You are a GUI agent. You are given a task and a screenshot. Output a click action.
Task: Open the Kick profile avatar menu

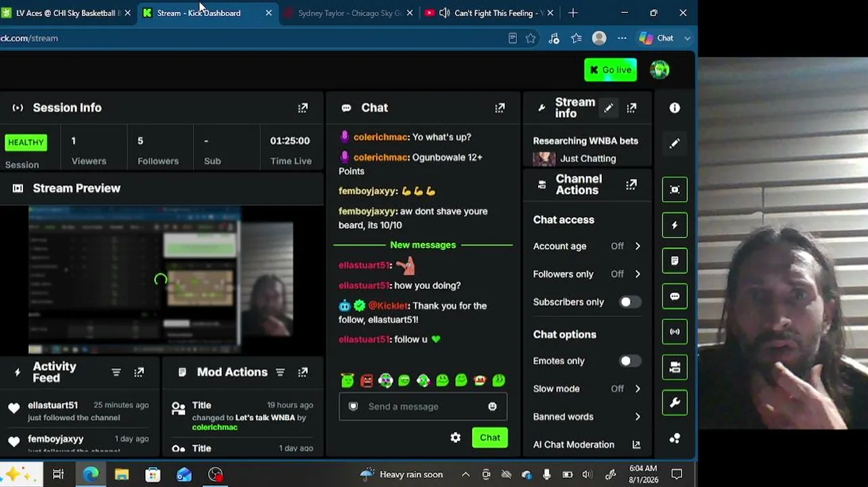[660, 70]
